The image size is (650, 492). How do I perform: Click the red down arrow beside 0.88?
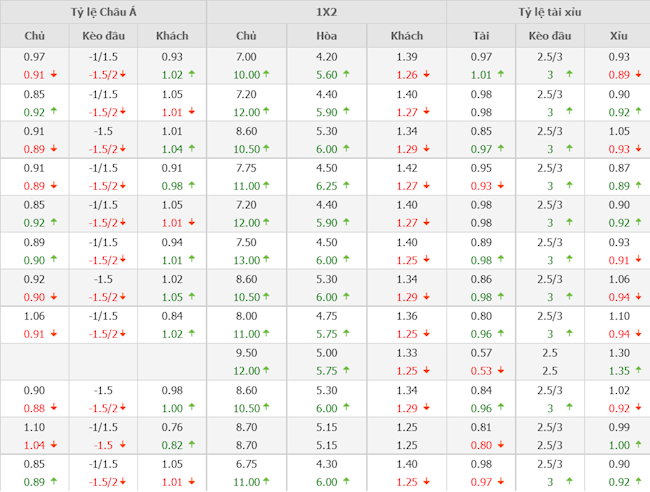[52, 408]
